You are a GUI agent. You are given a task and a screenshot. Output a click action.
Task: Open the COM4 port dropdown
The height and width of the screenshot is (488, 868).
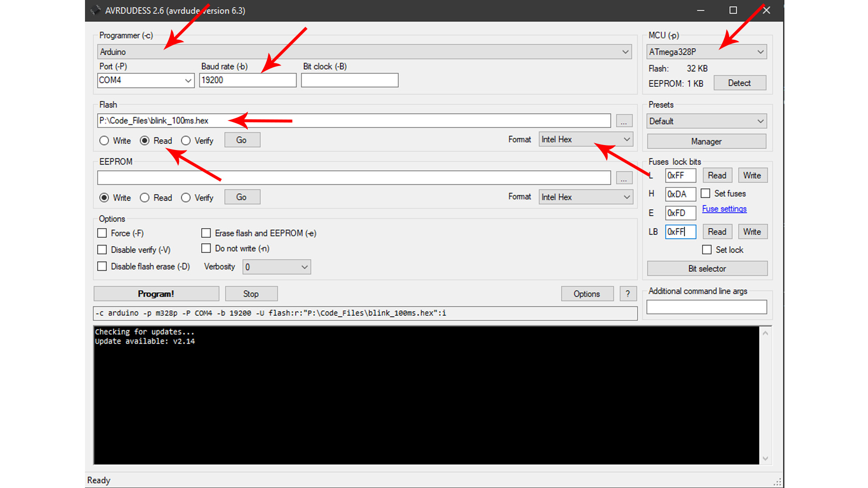pyautogui.click(x=146, y=80)
